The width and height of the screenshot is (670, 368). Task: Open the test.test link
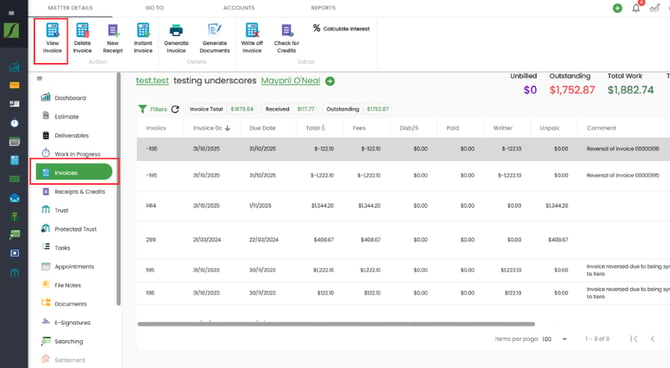152,81
